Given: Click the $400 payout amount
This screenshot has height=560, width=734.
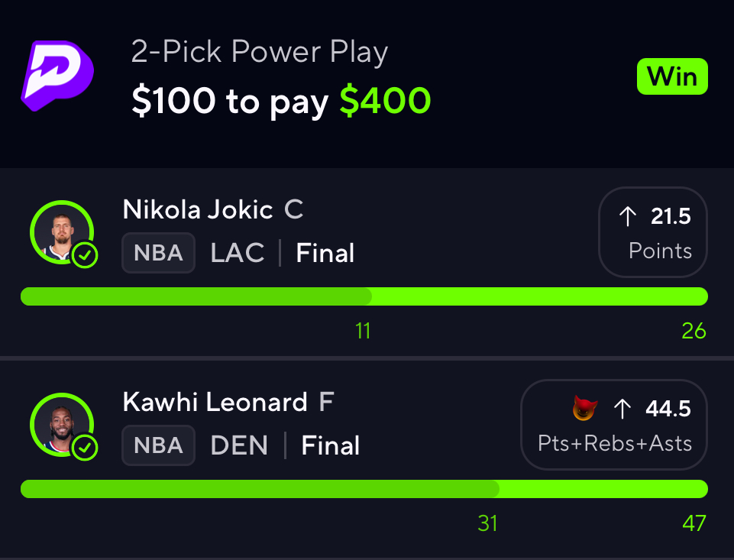Looking at the screenshot, I should [x=385, y=101].
